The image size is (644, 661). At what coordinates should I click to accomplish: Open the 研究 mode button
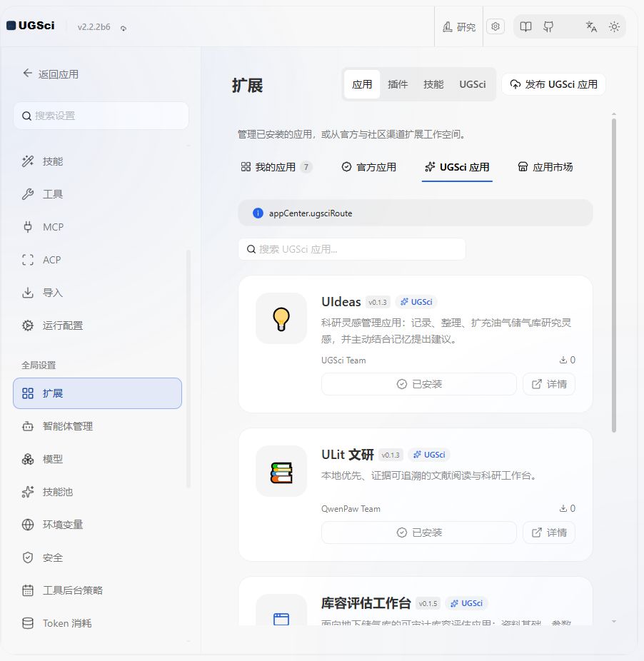(459, 27)
